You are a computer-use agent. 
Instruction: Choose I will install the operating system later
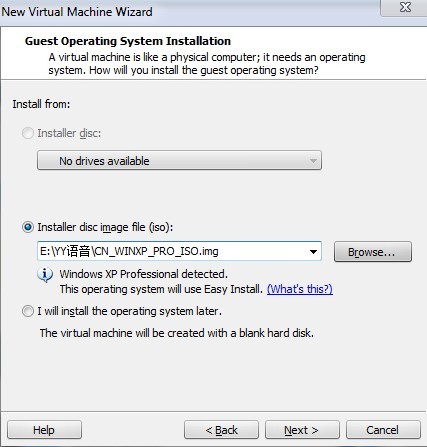[x=28, y=311]
